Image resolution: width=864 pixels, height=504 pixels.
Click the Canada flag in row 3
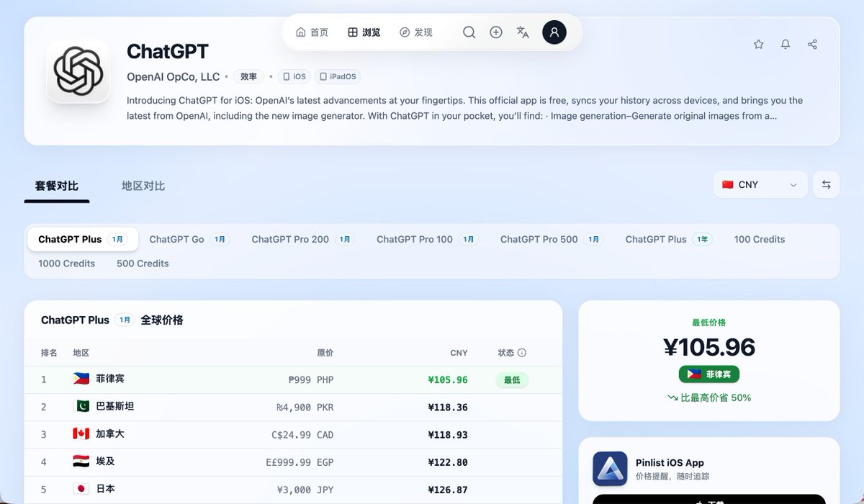pos(81,434)
